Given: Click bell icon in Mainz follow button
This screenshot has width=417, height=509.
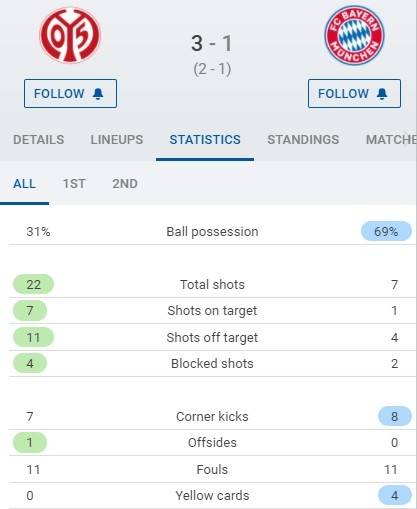Looking at the screenshot, I should 98,94.
